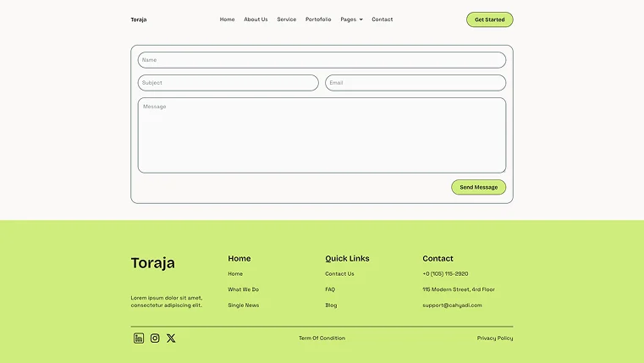Open the Privacy Policy link
Viewport: 644px width, 363px height.
[x=495, y=338]
